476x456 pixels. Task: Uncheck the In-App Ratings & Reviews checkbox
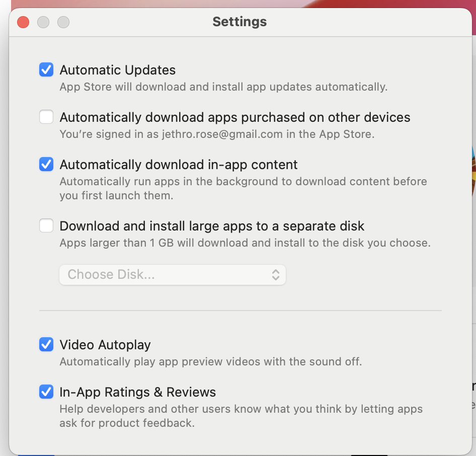pos(46,392)
